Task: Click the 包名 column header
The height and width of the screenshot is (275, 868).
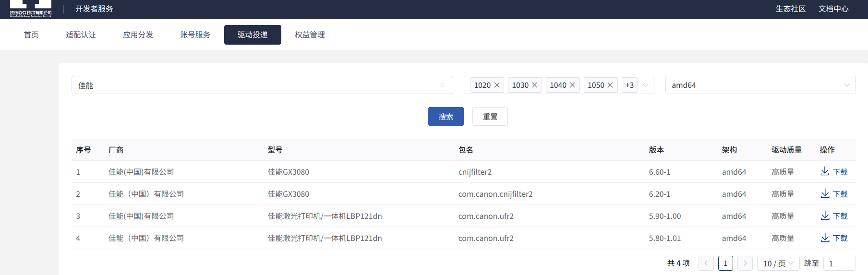Action: pos(466,150)
